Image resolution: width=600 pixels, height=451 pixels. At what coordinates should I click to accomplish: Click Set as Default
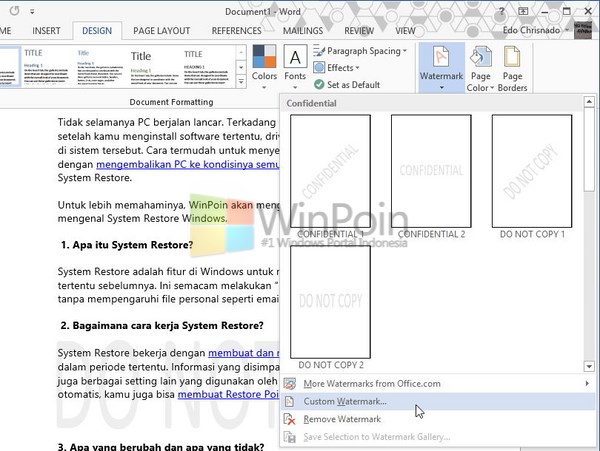click(347, 85)
